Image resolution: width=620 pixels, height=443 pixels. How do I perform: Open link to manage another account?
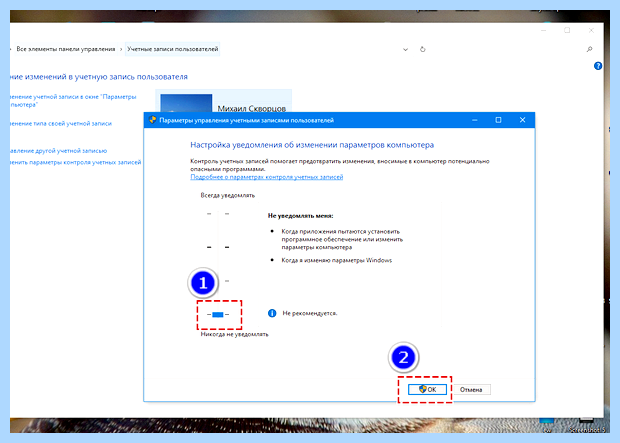59,151
